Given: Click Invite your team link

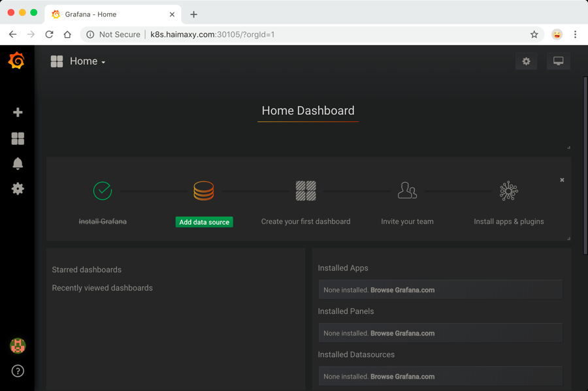Looking at the screenshot, I should tap(407, 221).
